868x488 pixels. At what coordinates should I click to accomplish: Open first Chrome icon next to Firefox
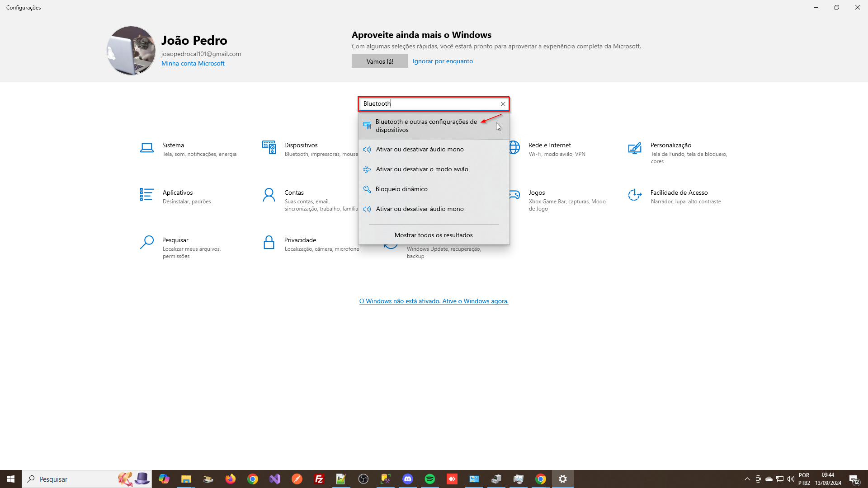tap(253, 479)
